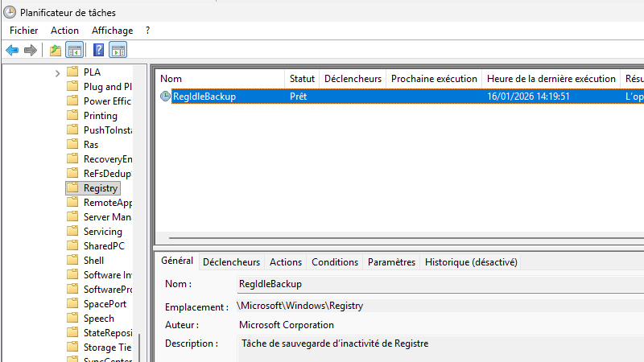Toggle the action pane toolbar icon
The height and width of the screenshot is (362, 644).
click(118, 51)
